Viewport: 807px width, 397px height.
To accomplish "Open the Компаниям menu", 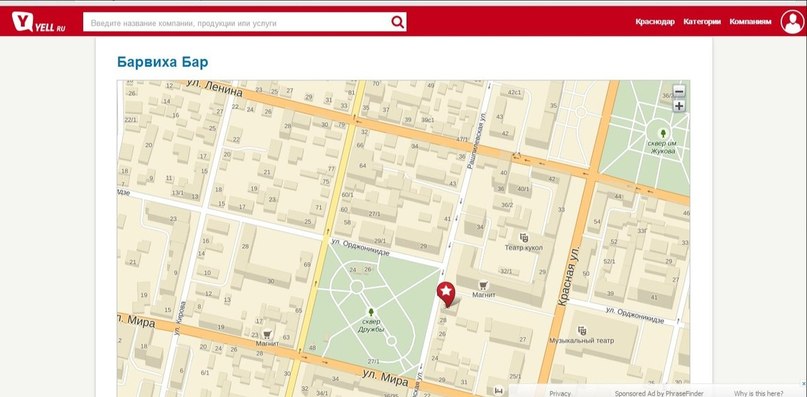I will 750,22.
